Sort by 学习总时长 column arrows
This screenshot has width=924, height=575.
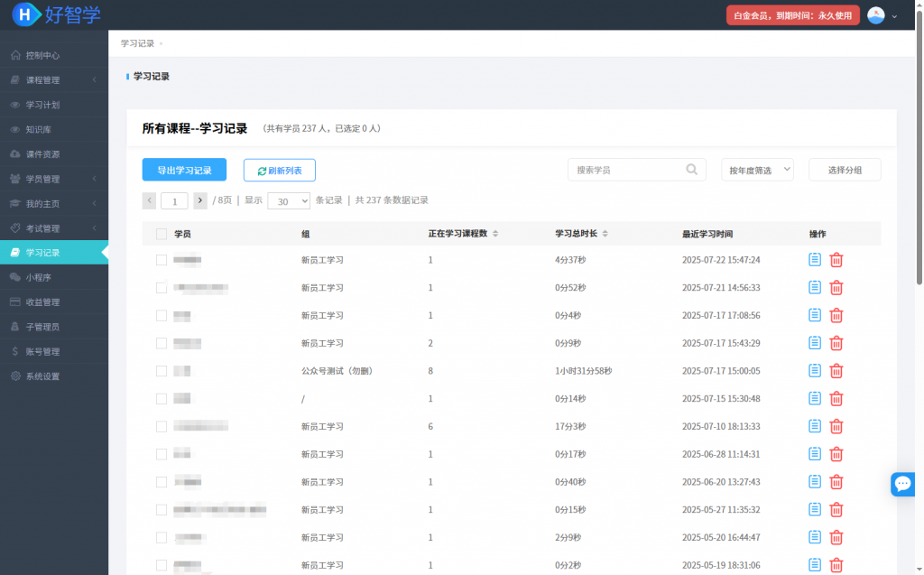(605, 234)
